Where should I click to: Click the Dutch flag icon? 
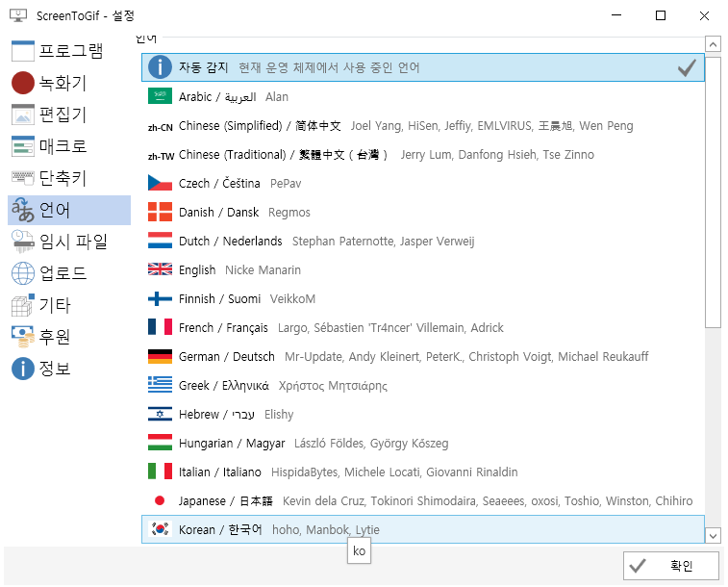(x=161, y=241)
